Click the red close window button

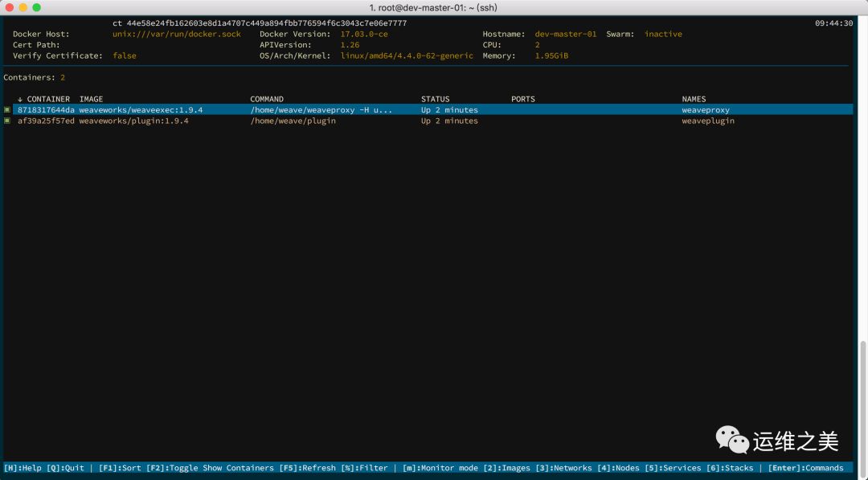(x=10, y=7)
